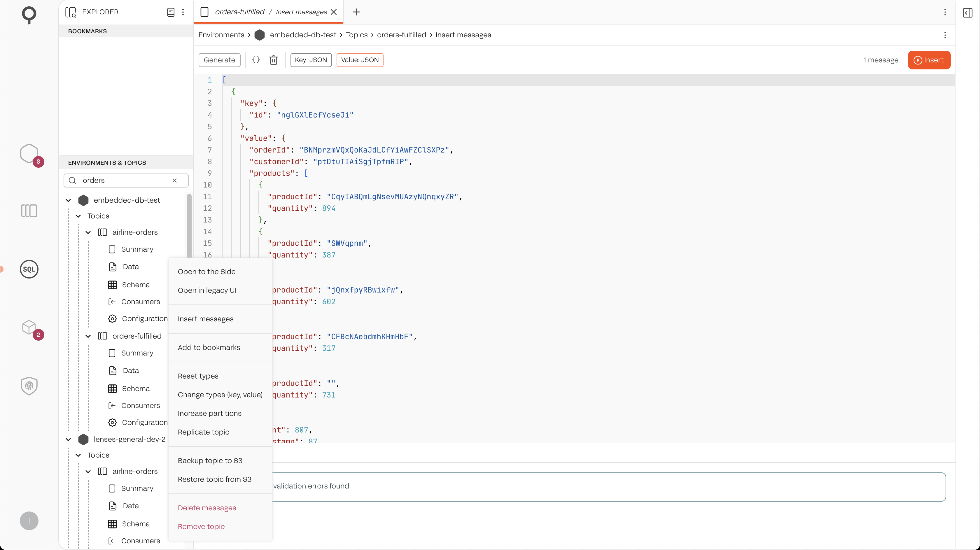Toggle the Key: JSON type selector

311,60
